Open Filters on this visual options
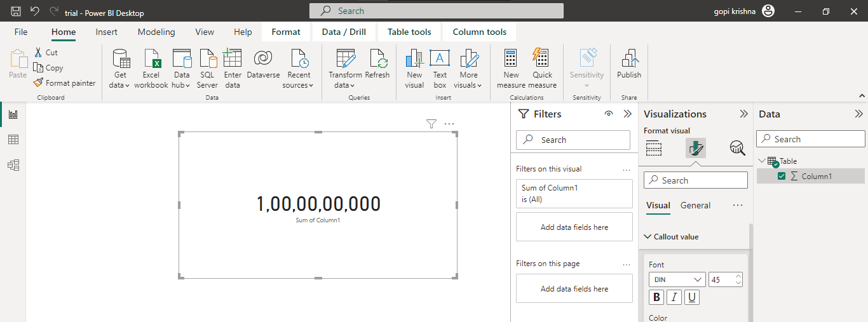 pyautogui.click(x=627, y=170)
